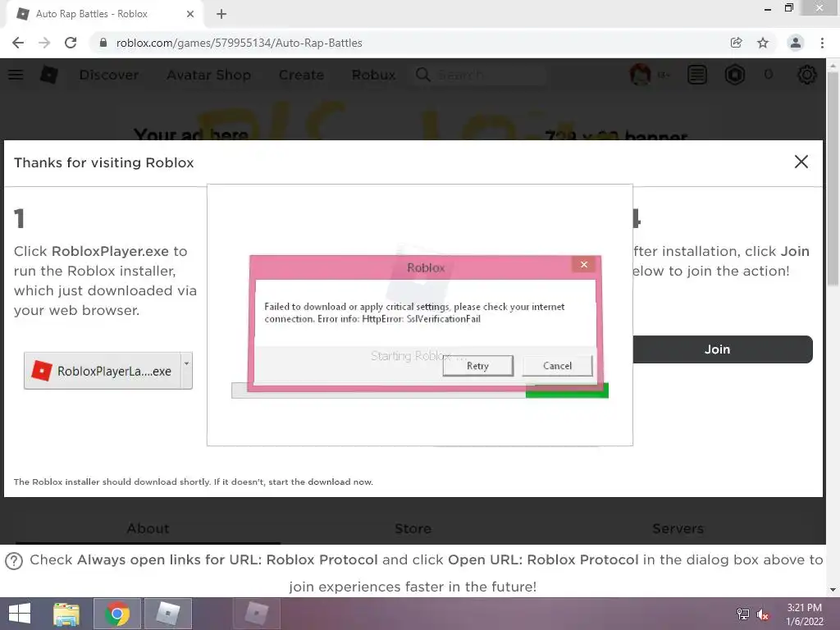Open the downloaded RobloxPlayerLauncher.exe file
840x630 pixels.
(x=103, y=371)
